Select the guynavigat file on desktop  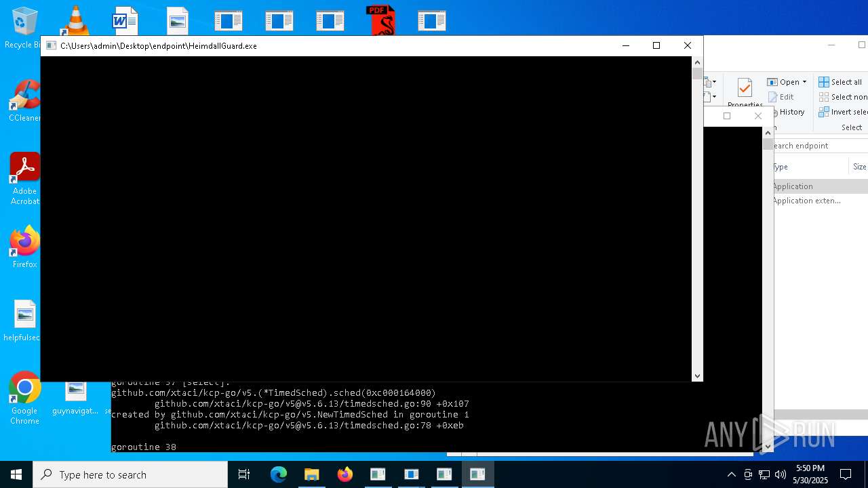(x=75, y=397)
